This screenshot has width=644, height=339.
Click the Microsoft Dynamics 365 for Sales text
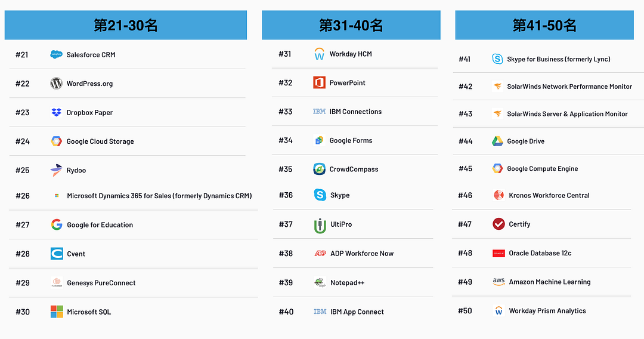pos(159,196)
